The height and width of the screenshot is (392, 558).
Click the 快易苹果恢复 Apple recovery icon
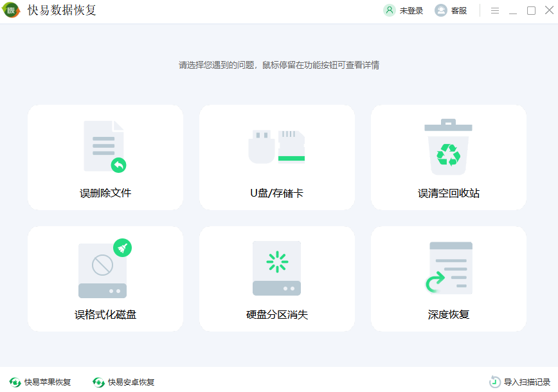pos(15,381)
